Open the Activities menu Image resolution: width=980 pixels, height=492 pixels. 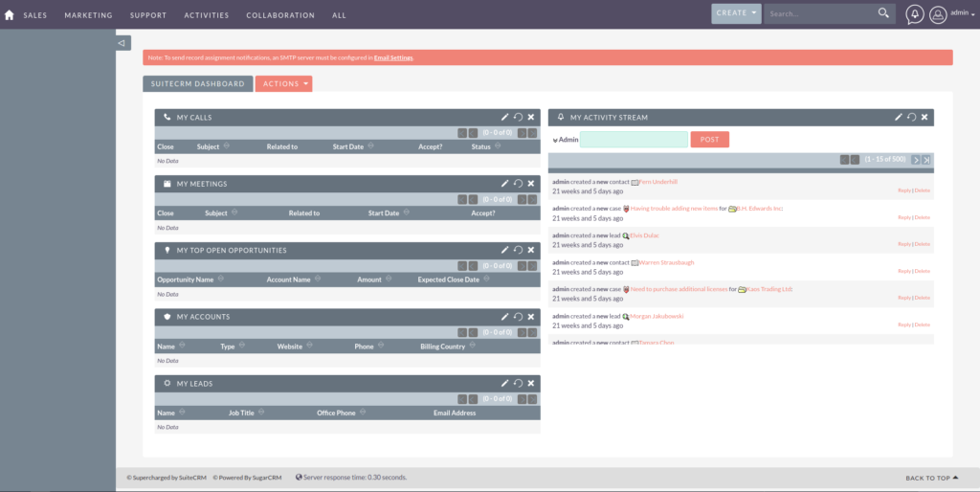click(x=207, y=15)
